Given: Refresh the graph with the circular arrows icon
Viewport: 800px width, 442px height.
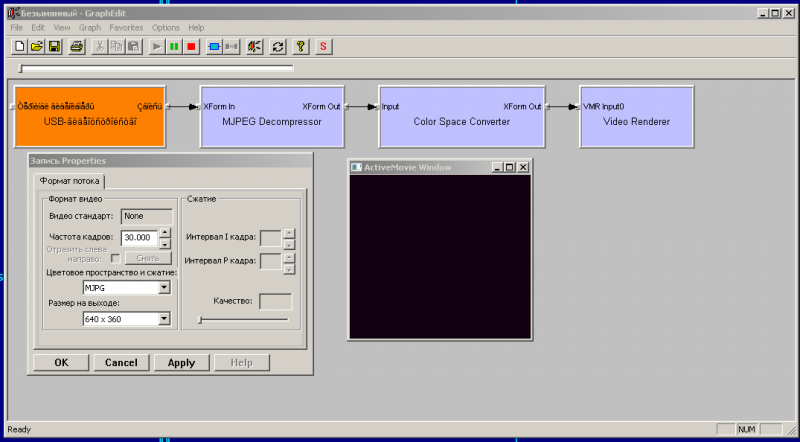Looking at the screenshot, I should tap(278, 47).
